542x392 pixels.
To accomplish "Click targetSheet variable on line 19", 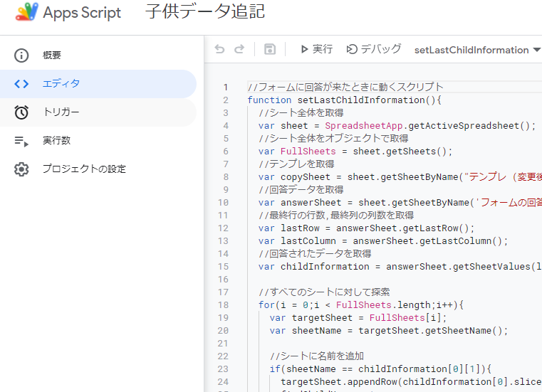I will pos(322,318).
